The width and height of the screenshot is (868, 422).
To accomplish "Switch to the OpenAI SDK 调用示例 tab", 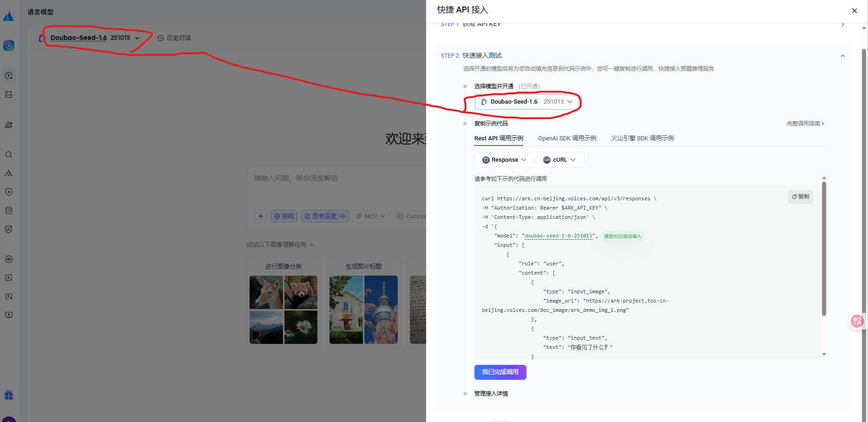I will 567,138.
